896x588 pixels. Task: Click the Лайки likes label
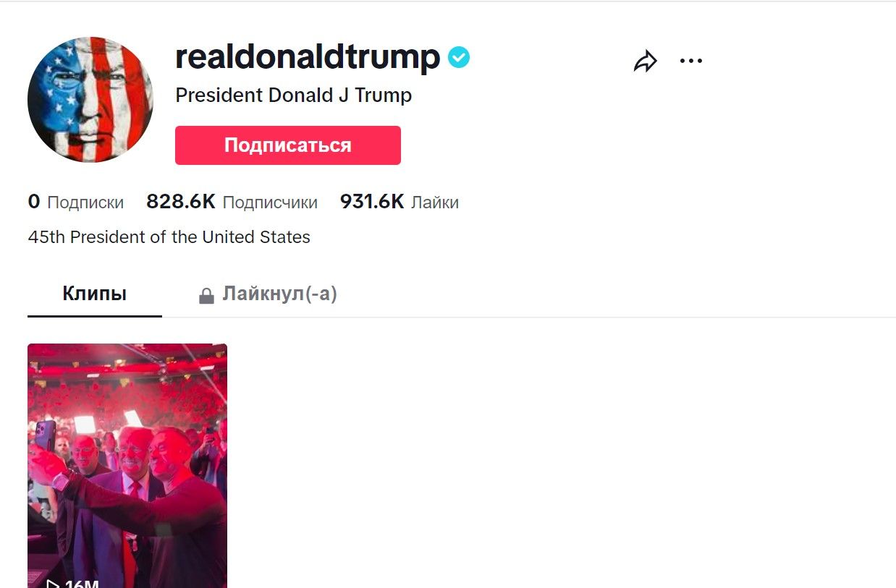(x=435, y=203)
